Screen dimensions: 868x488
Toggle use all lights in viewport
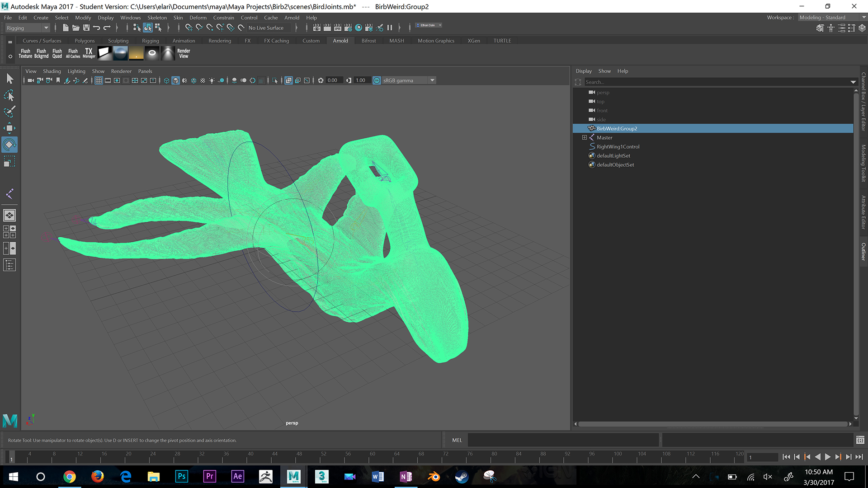212,80
